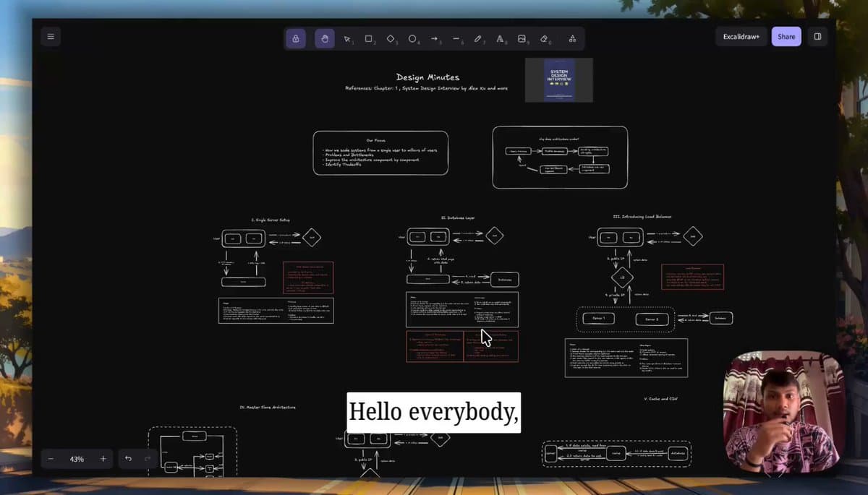868x495 pixels.
Task: Click the "Design Minutes" title text
Action: point(427,77)
